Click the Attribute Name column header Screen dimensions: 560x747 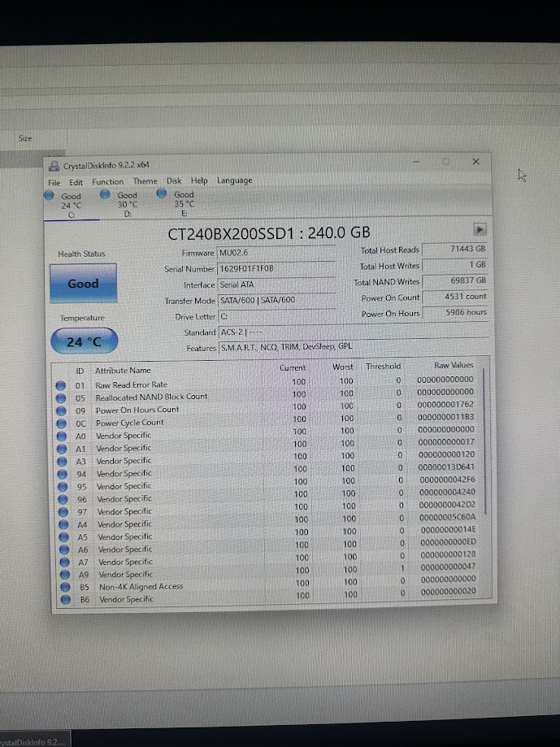[x=123, y=370]
